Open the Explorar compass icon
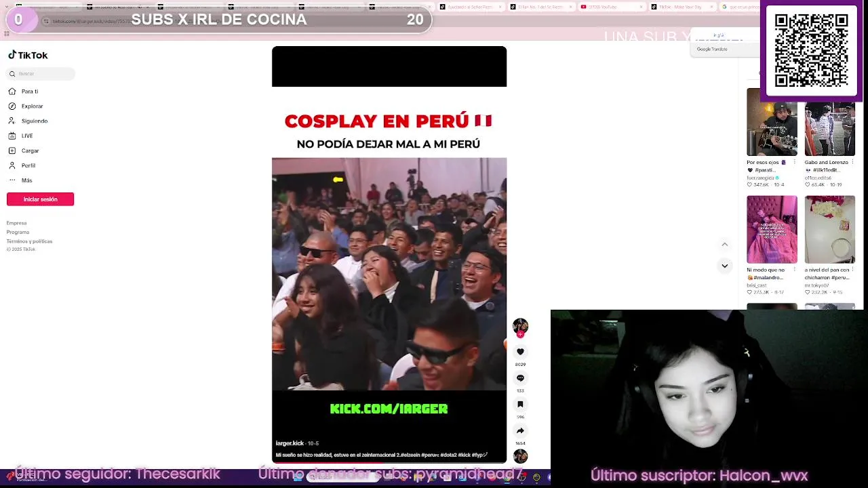The height and width of the screenshot is (488, 868). click(12, 106)
